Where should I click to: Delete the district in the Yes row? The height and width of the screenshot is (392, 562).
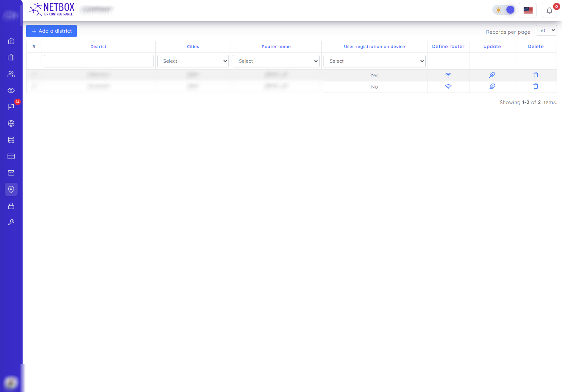coord(535,75)
